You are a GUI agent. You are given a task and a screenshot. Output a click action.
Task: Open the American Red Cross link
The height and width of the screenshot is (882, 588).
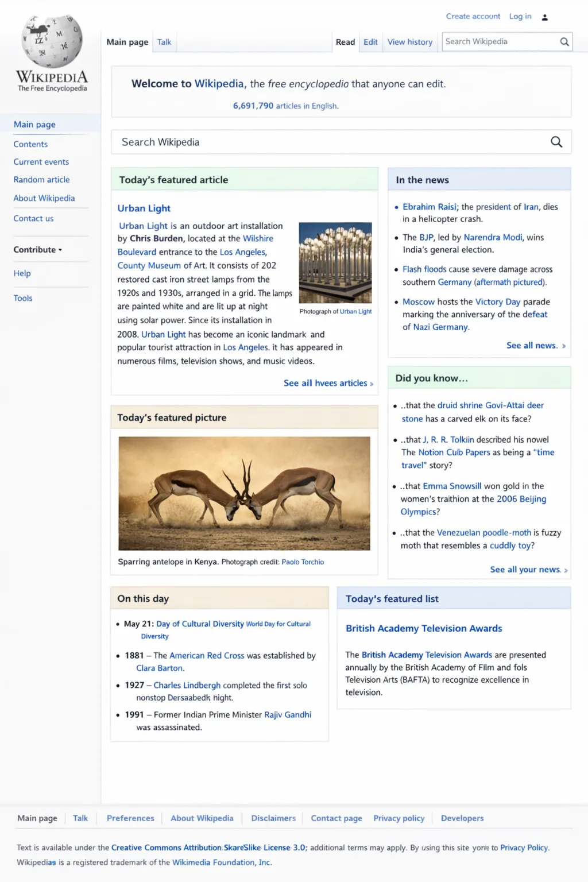207,655
